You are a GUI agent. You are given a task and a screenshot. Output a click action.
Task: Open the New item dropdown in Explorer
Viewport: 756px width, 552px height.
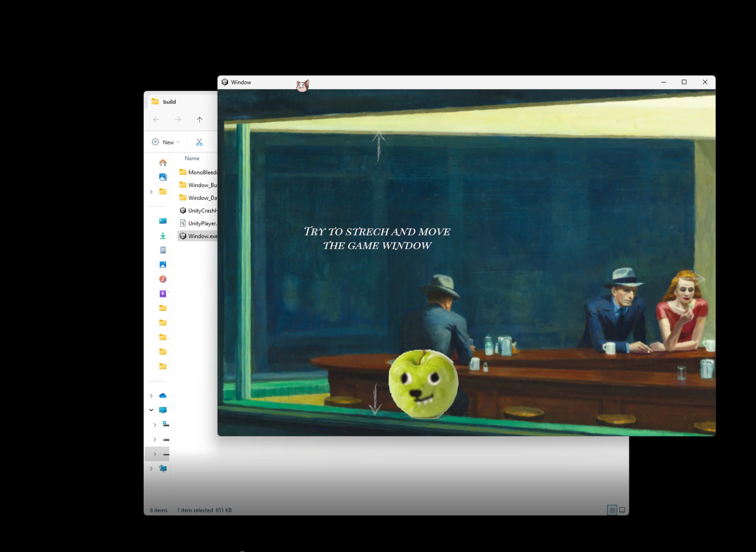pos(165,142)
